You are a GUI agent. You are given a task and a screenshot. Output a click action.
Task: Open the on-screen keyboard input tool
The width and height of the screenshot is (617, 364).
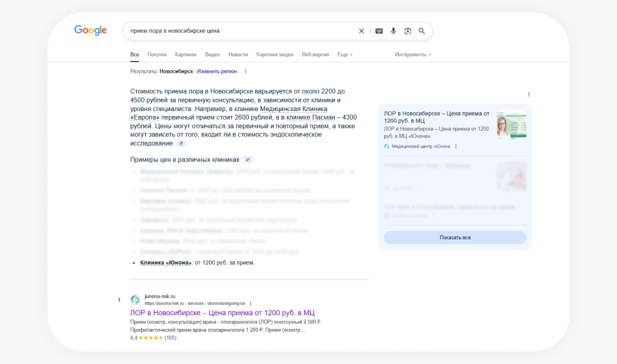(379, 31)
